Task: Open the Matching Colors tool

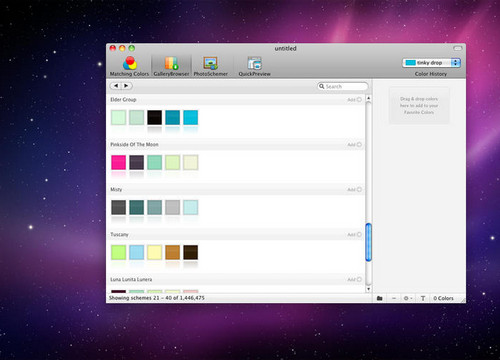Action: (x=129, y=66)
